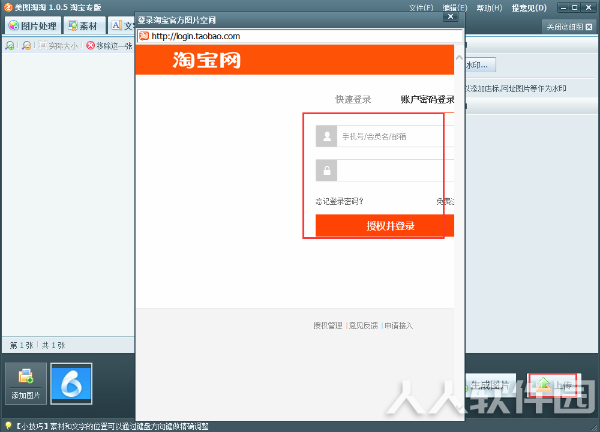Open the 提意见(D) feedback menu
The width and height of the screenshot is (600, 432).
529,8
